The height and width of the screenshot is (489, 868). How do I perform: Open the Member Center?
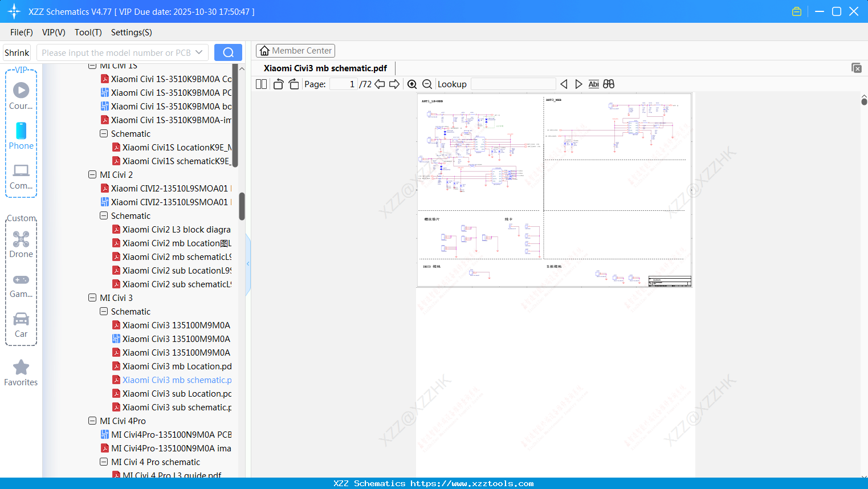(295, 50)
